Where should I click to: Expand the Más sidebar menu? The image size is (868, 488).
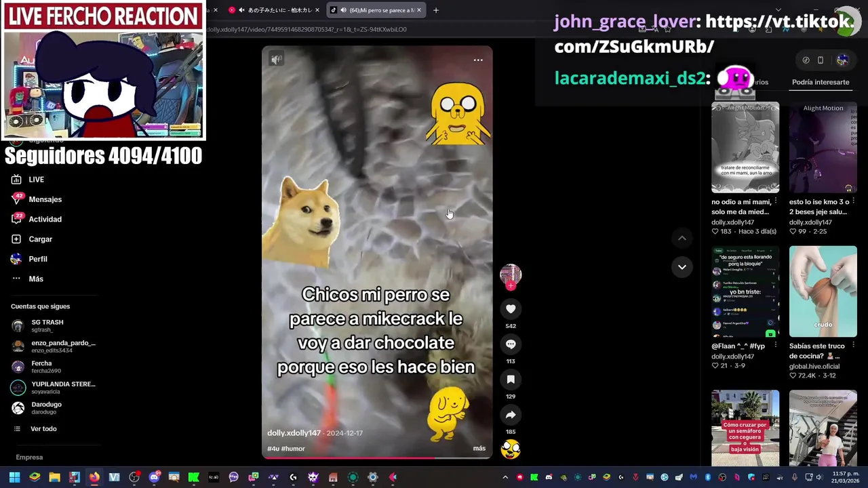point(27,279)
